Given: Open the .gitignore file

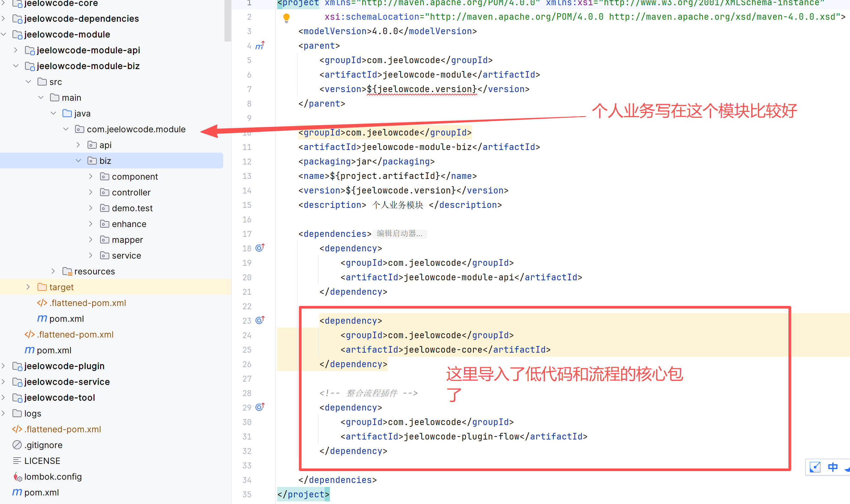Looking at the screenshot, I should pyautogui.click(x=43, y=445).
